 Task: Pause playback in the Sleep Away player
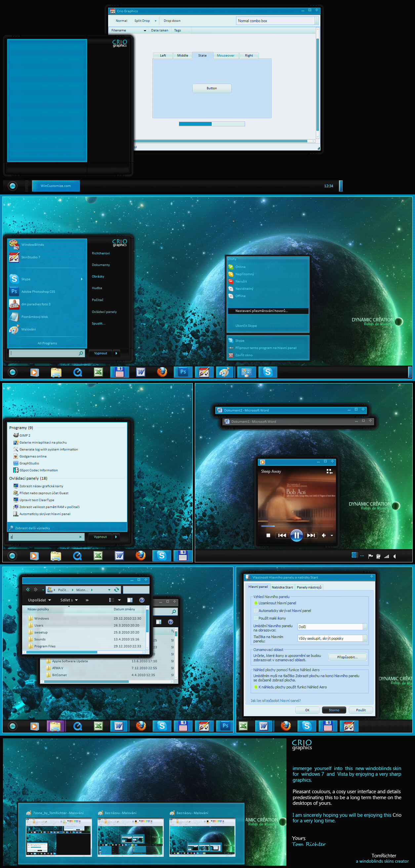coord(296,535)
